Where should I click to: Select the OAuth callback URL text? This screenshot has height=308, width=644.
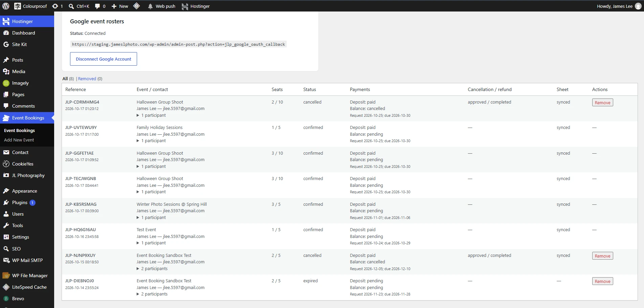pyautogui.click(x=178, y=44)
